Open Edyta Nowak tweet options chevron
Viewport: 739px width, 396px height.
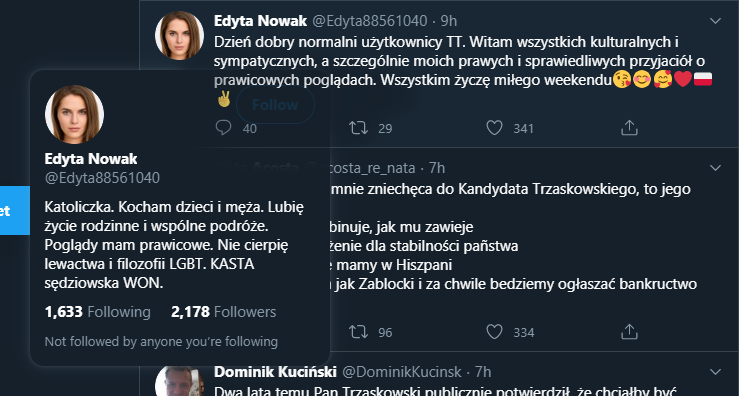pyautogui.click(x=715, y=21)
